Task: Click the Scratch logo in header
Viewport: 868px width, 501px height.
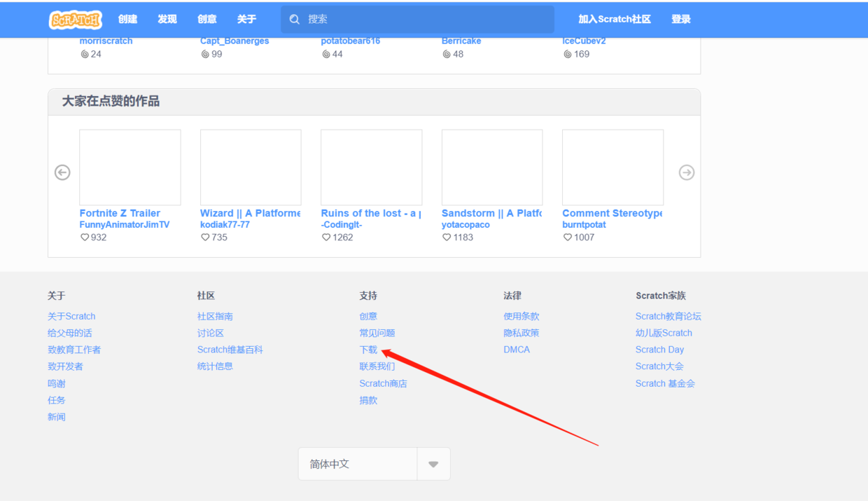Action: click(76, 20)
